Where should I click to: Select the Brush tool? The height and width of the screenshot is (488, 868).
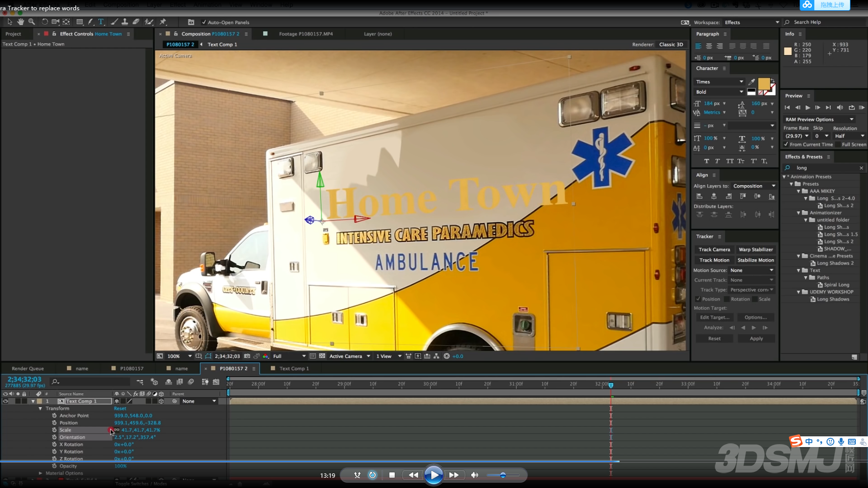click(x=114, y=22)
